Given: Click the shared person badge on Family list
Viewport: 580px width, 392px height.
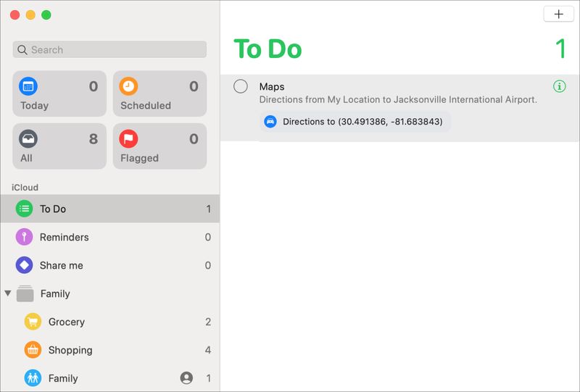Looking at the screenshot, I should point(186,378).
